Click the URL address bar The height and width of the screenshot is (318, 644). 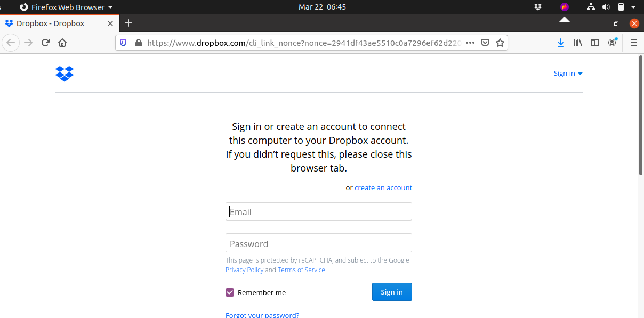304,43
